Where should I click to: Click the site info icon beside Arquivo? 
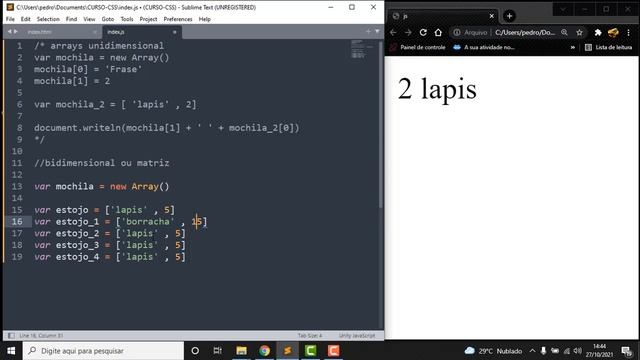pyautogui.click(x=457, y=33)
